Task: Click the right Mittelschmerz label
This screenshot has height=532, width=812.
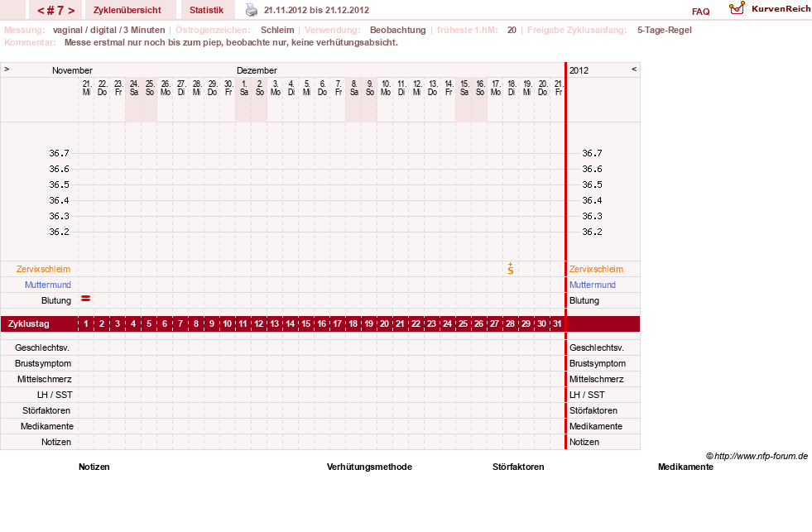Action: 596,379
